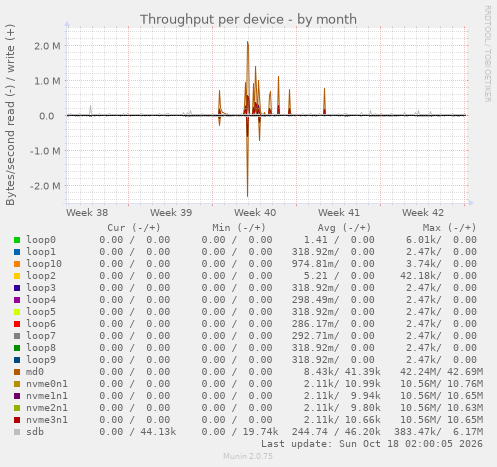Click the 'Max (-/+)' column header
The width and height of the screenshot is (497, 467).
tap(449, 228)
